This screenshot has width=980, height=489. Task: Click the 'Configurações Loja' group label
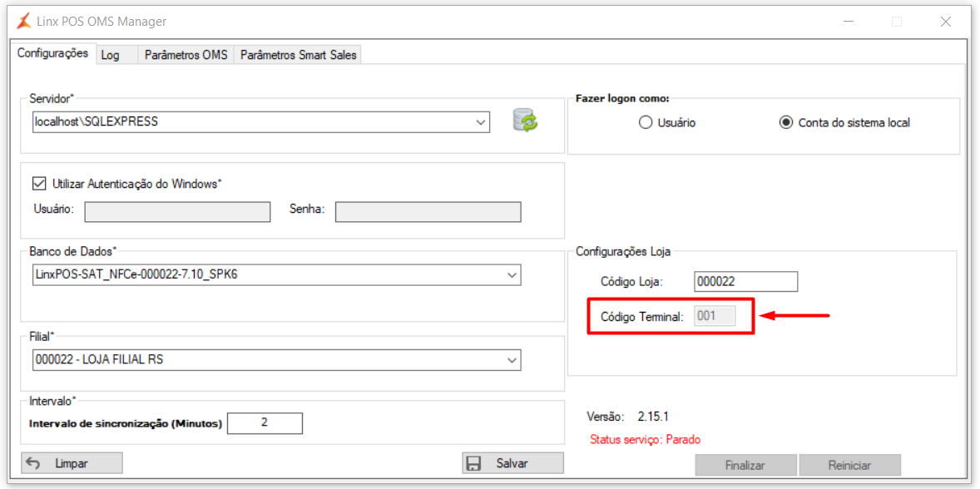tap(622, 252)
